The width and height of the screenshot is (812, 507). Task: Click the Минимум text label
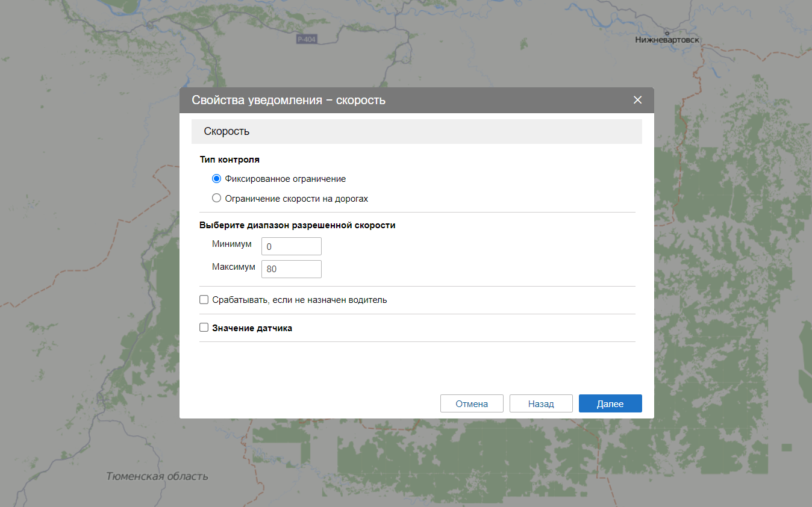tap(232, 244)
